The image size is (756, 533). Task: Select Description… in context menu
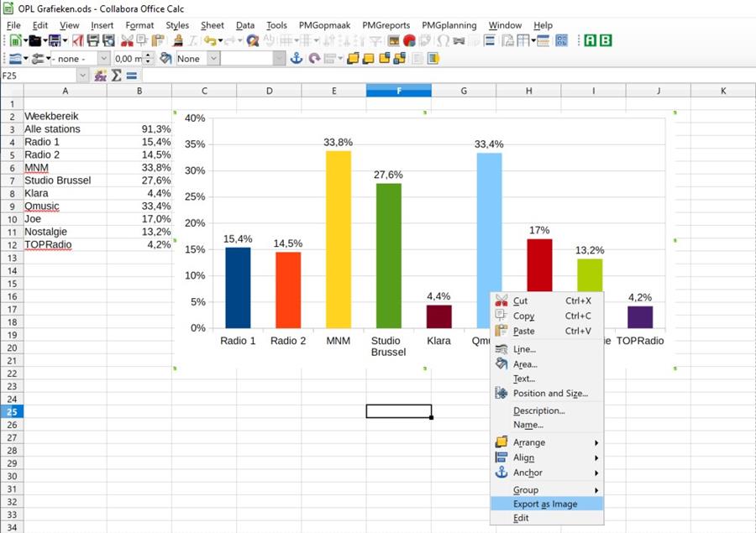coord(547,411)
